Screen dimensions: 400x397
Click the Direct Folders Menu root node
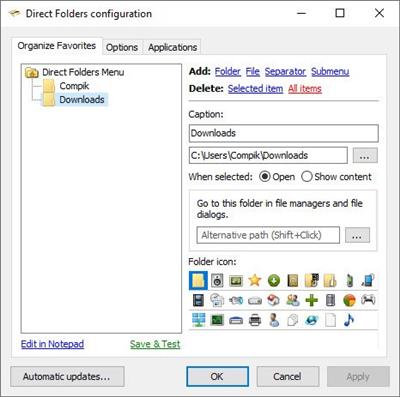[x=83, y=72]
